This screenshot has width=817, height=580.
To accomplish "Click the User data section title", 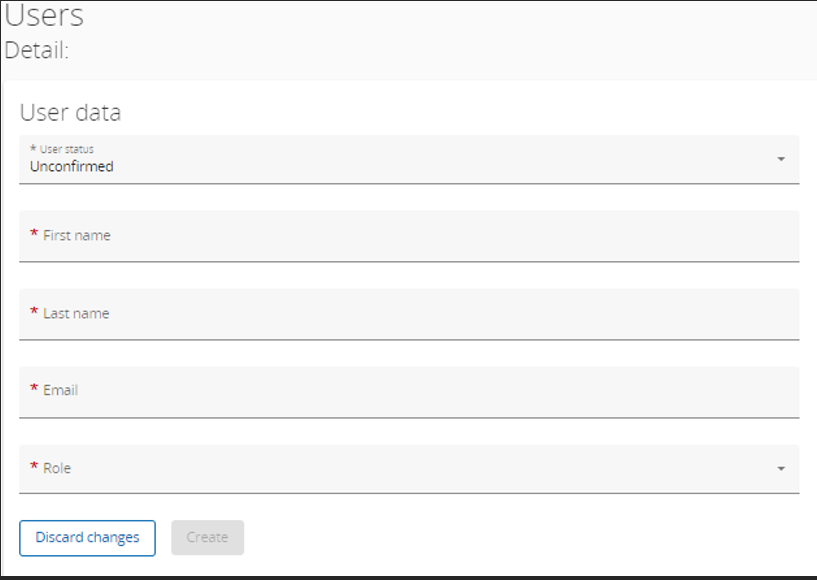I will 70,112.
